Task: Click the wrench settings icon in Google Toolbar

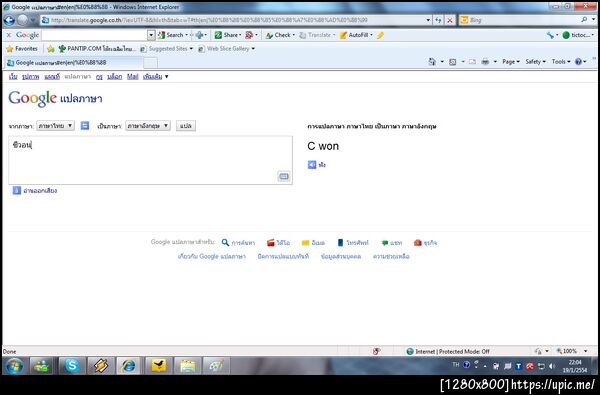Action: (x=550, y=35)
